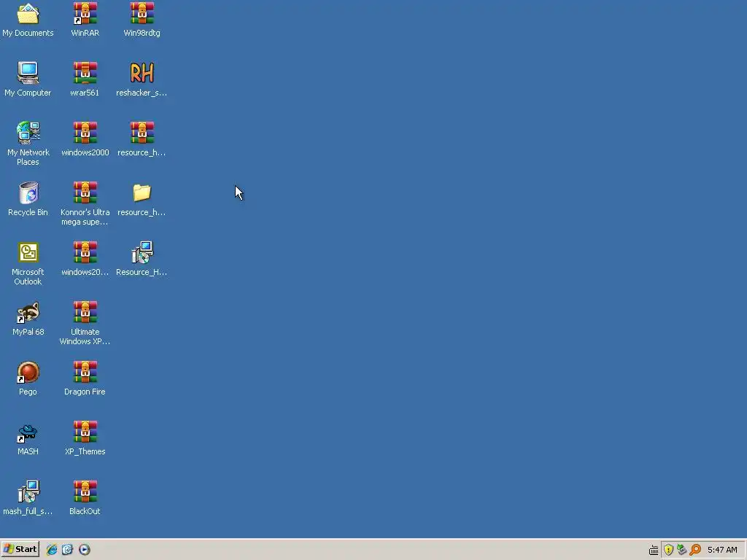747x560 pixels.
Task: Click the 5:47 AM taskbar clock
Action: tap(722, 550)
